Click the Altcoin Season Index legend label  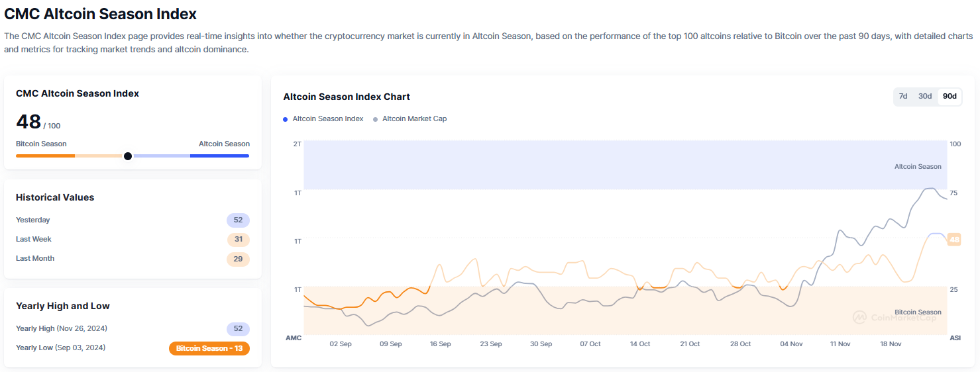pos(328,119)
